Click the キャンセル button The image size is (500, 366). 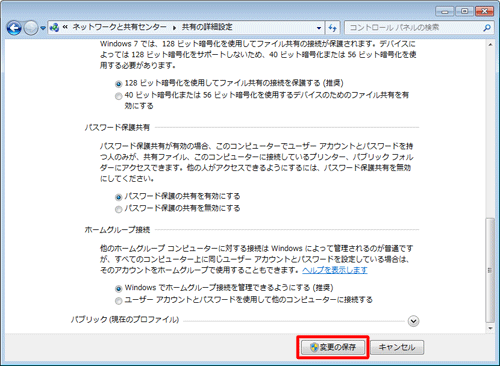coord(397,347)
